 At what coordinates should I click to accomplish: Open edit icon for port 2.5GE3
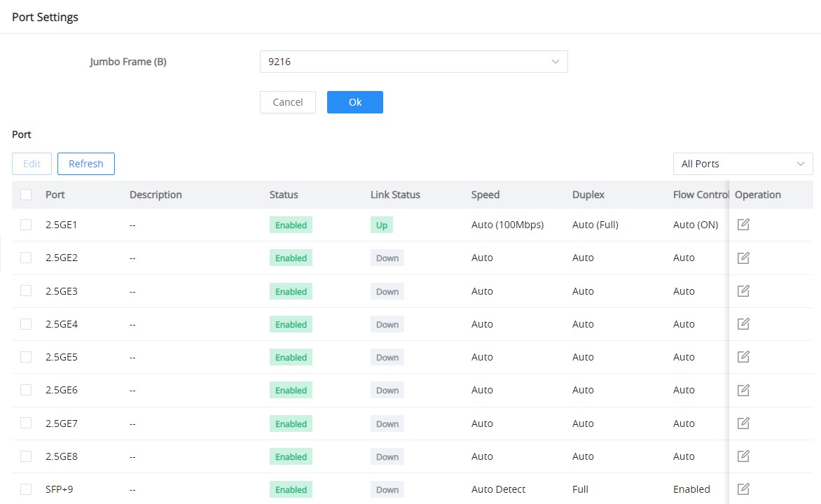pyautogui.click(x=743, y=291)
